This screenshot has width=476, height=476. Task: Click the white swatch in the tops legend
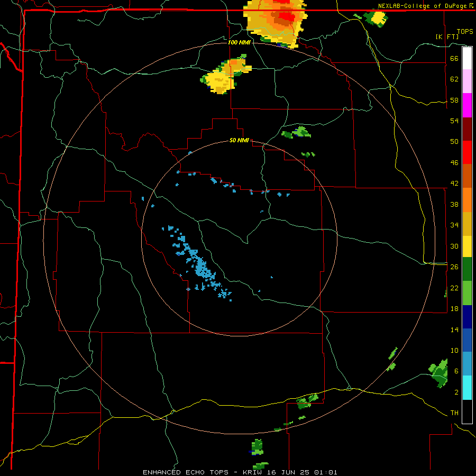click(x=467, y=58)
